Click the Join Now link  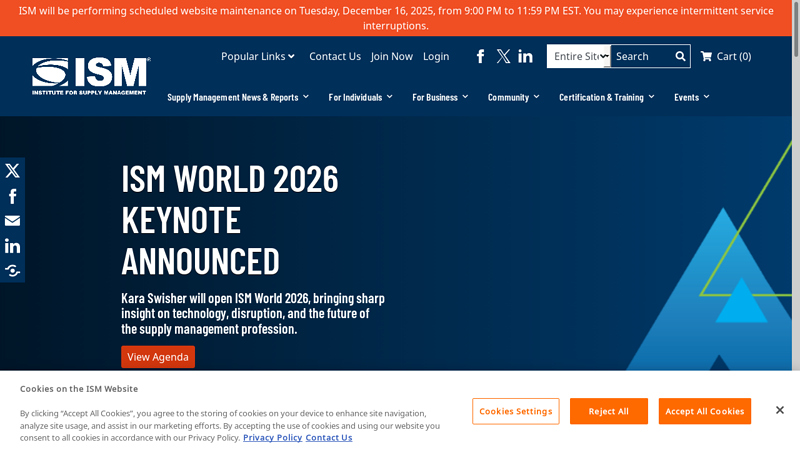[x=392, y=56]
